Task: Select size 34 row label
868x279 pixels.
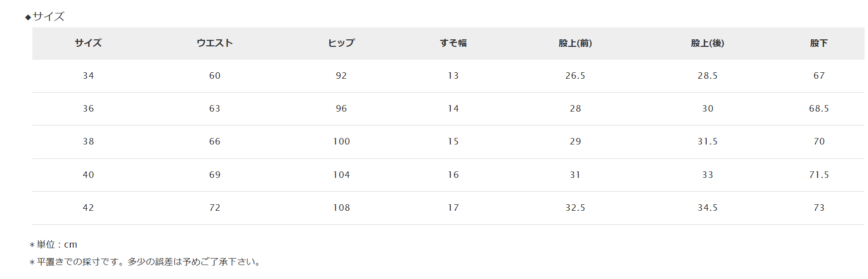Action: pos(88,76)
